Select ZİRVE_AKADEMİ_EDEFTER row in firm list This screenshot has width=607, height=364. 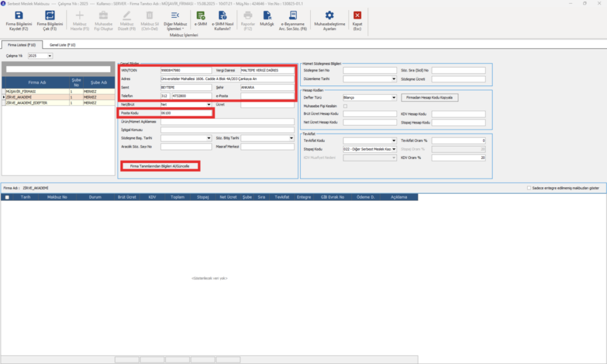(x=59, y=103)
